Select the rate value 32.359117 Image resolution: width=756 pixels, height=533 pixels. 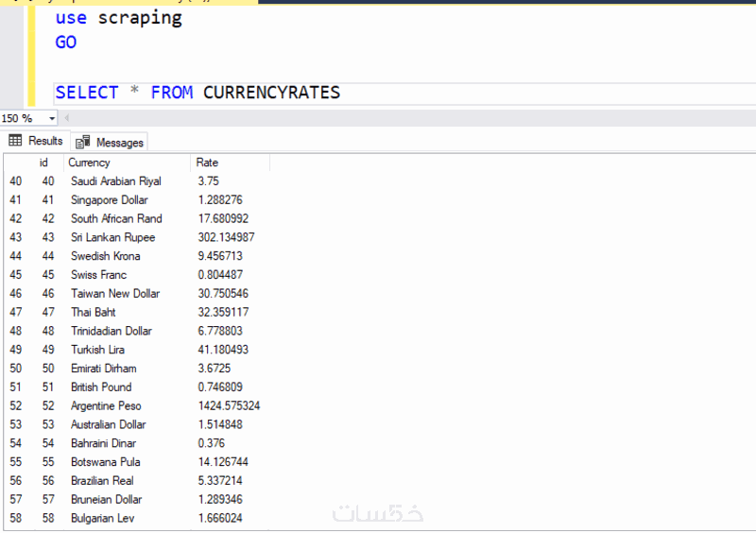pyautogui.click(x=223, y=312)
